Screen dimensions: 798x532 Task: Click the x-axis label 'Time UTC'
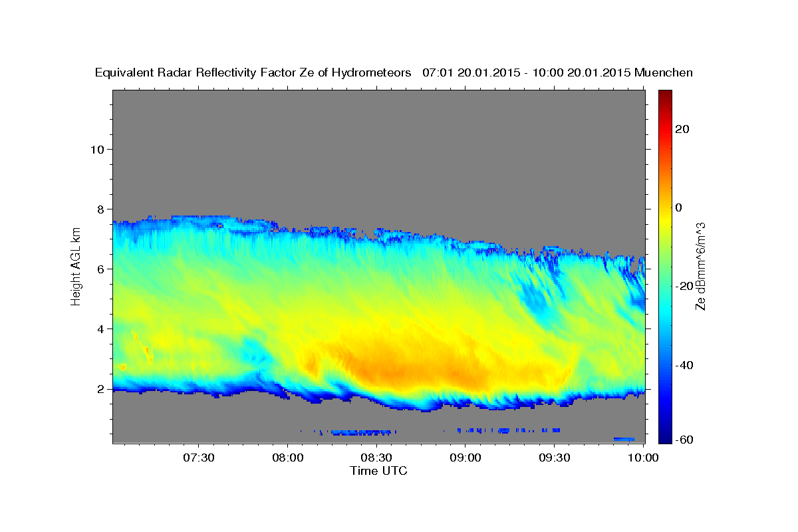pyautogui.click(x=378, y=471)
